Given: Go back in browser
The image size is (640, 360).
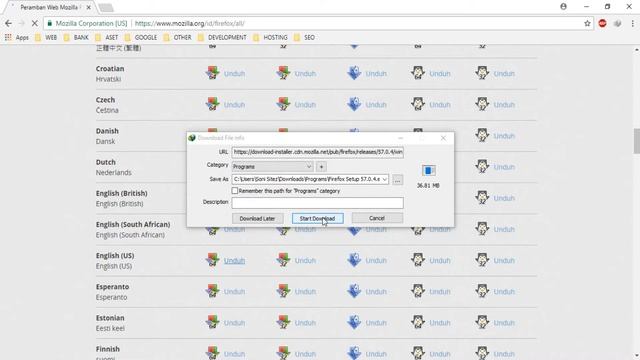Looking at the screenshot, I should click(x=9, y=24).
